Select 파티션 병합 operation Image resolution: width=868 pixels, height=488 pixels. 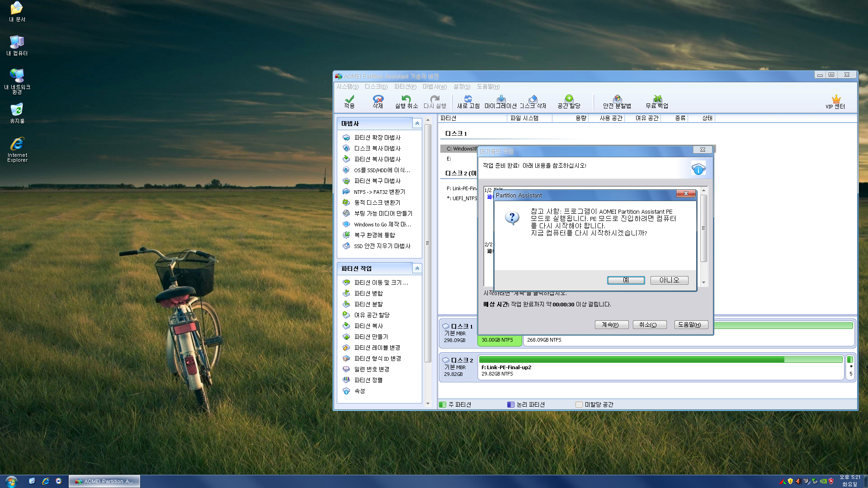(x=368, y=293)
